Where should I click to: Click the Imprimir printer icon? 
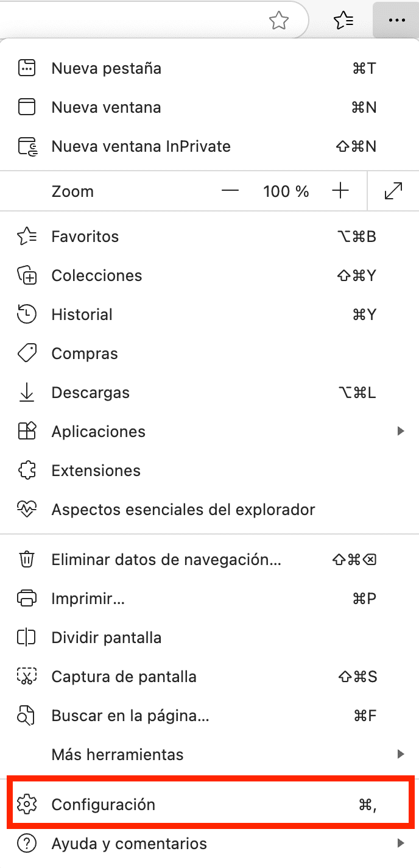(27, 599)
